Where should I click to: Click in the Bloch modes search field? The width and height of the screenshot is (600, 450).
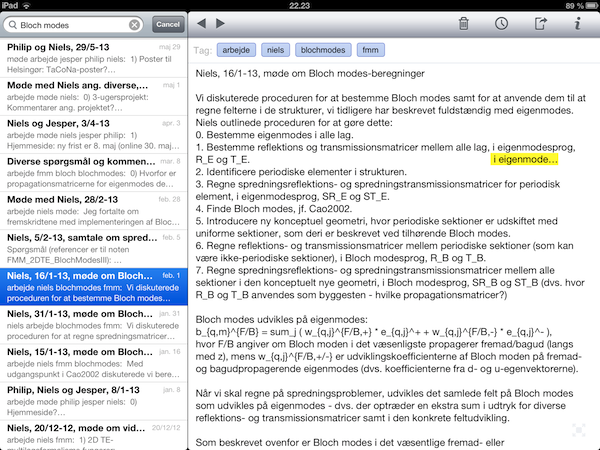tap(73, 25)
